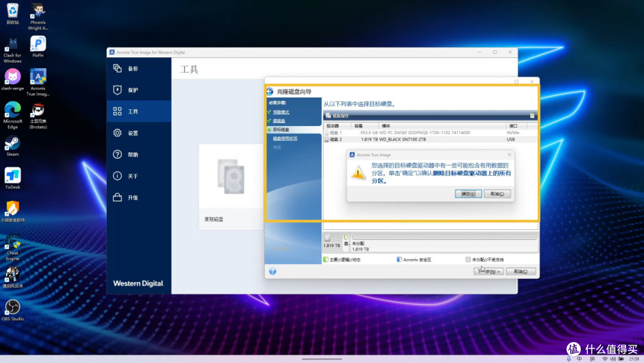
Task: Open Acronis True Image desktop shortcut
Action: point(38,82)
